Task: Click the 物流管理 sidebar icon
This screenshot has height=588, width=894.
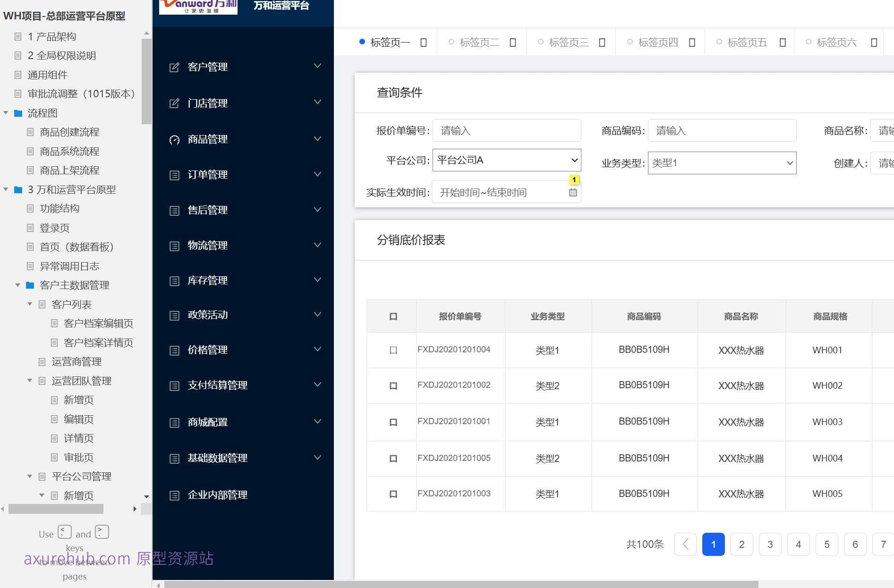Action: [x=174, y=245]
